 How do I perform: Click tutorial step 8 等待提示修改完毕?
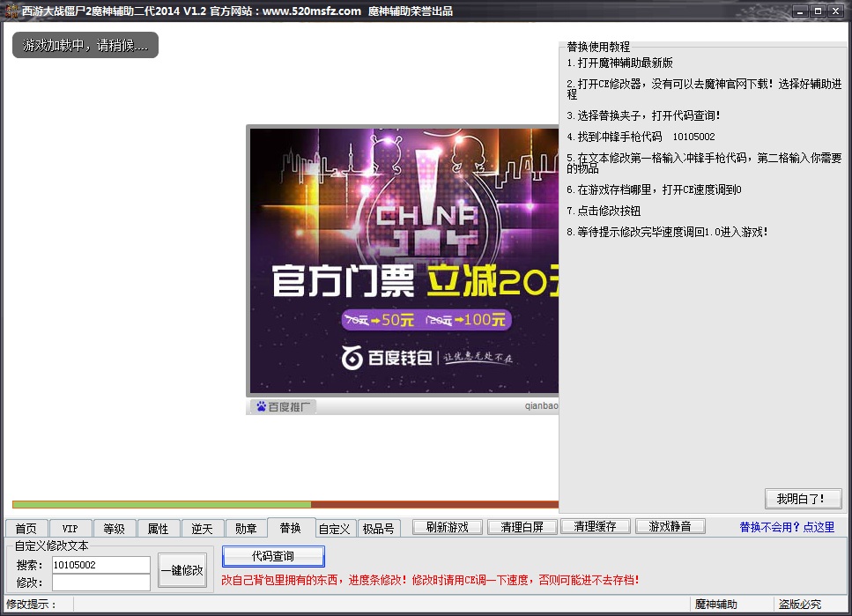tap(667, 232)
